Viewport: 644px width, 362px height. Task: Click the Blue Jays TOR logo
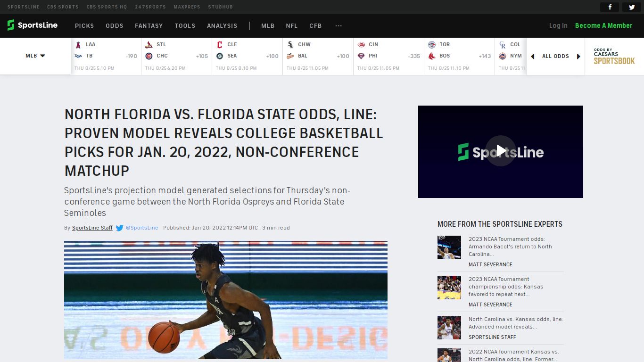[432, 45]
